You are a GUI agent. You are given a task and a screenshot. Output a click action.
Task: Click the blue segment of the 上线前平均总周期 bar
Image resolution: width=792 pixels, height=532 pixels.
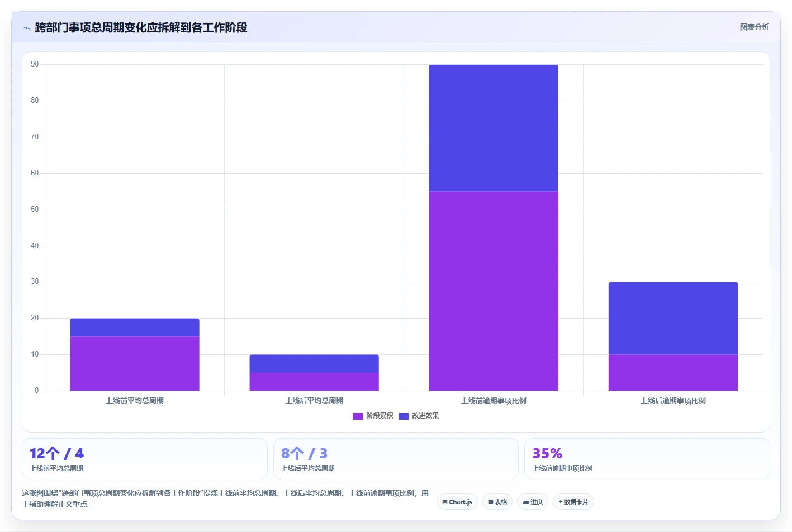135,327
